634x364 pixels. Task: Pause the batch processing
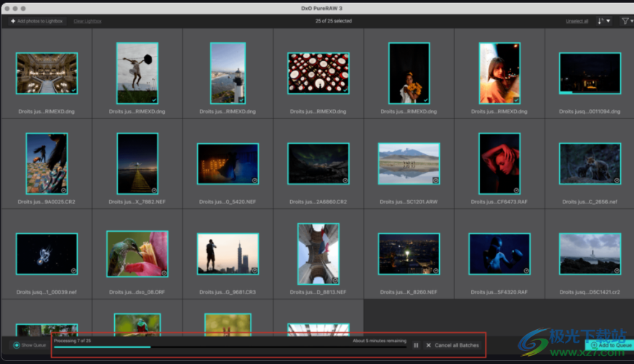point(416,345)
